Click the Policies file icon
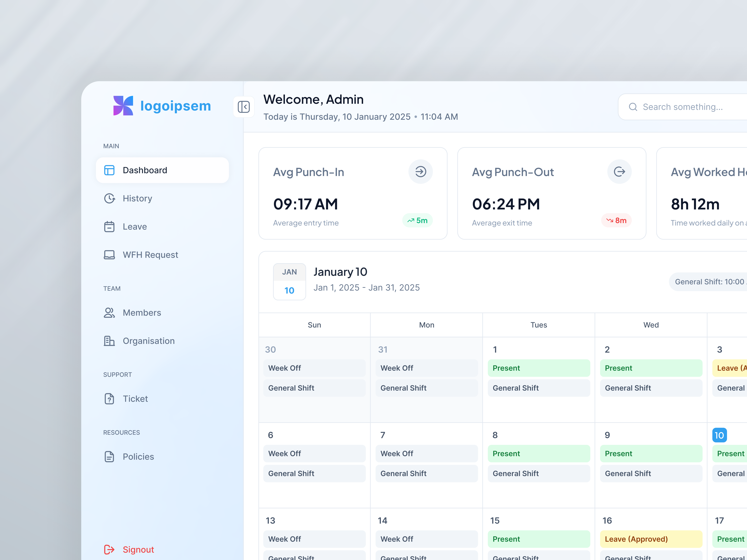This screenshot has height=560, width=747. click(x=109, y=457)
